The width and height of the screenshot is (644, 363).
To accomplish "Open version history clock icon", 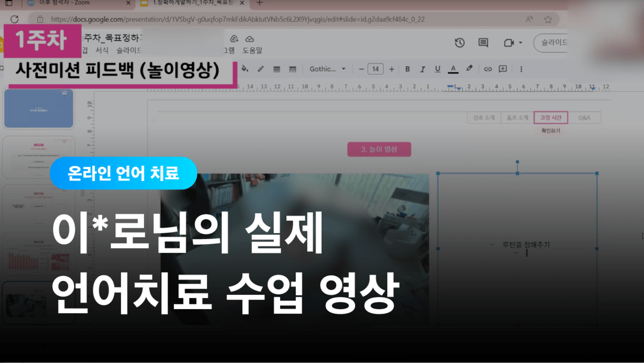I will pos(459,43).
